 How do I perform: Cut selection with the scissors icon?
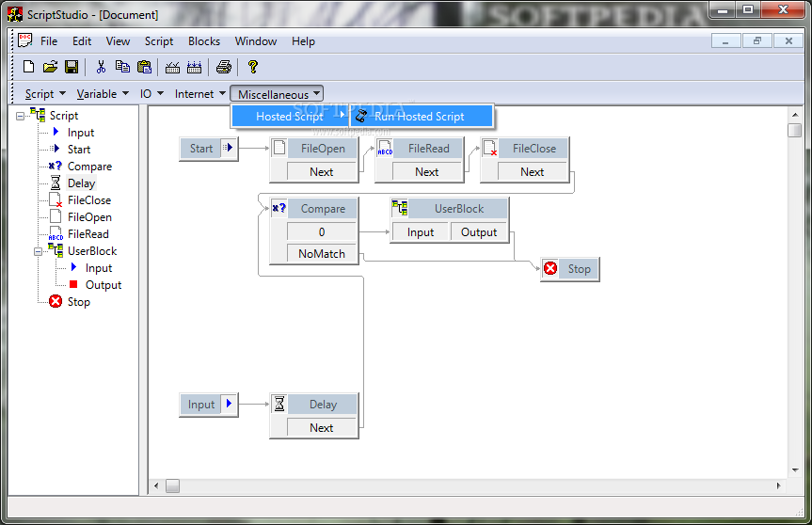point(101,66)
